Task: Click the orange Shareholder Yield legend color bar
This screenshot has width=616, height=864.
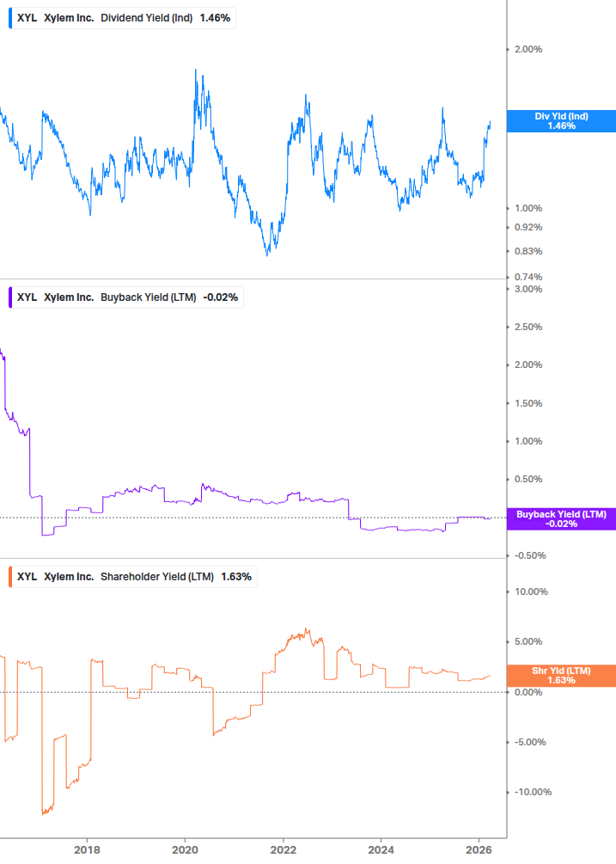Action: 10,576
